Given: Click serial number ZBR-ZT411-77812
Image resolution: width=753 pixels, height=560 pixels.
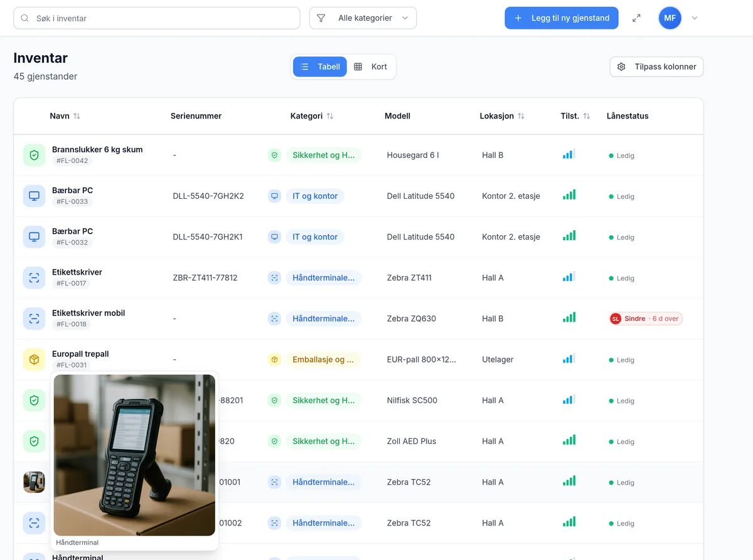Looking at the screenshot, I should pyautogui.click(x=205, y=278).
